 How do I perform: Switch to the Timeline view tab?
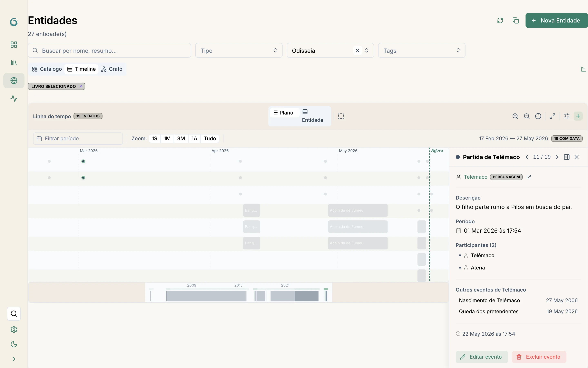(x=81, y=69)
